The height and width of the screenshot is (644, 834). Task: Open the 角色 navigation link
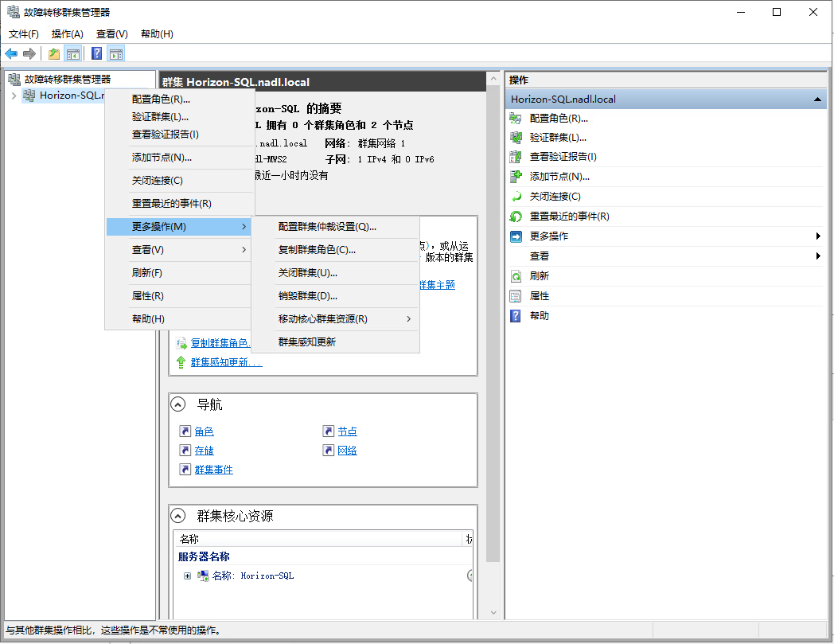pos(205,431)
